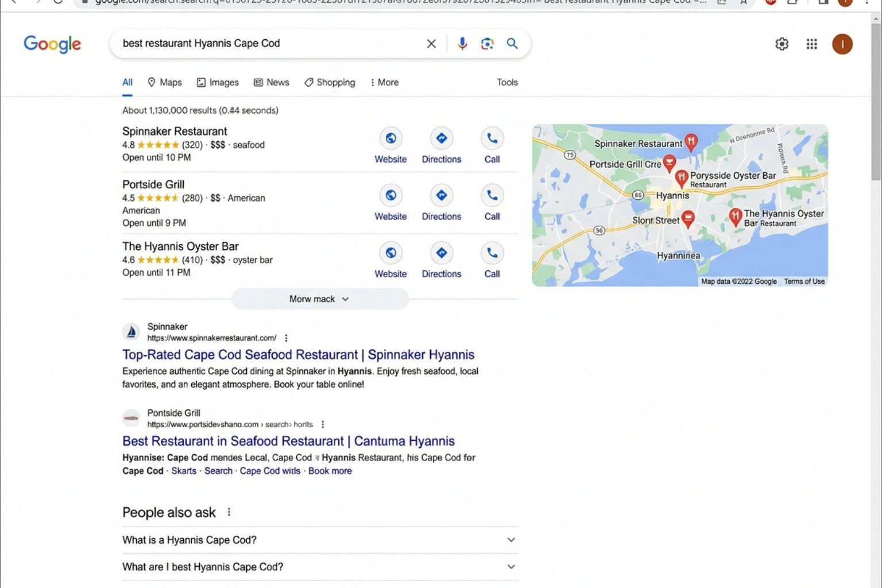
Task: Open Google Lens image search icon
Action: (x=487, y=44)
